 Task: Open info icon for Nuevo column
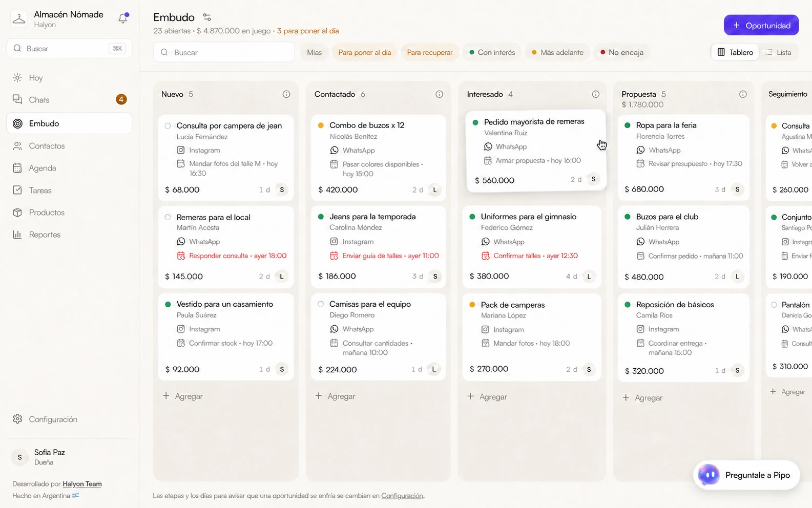click(286, 94)
